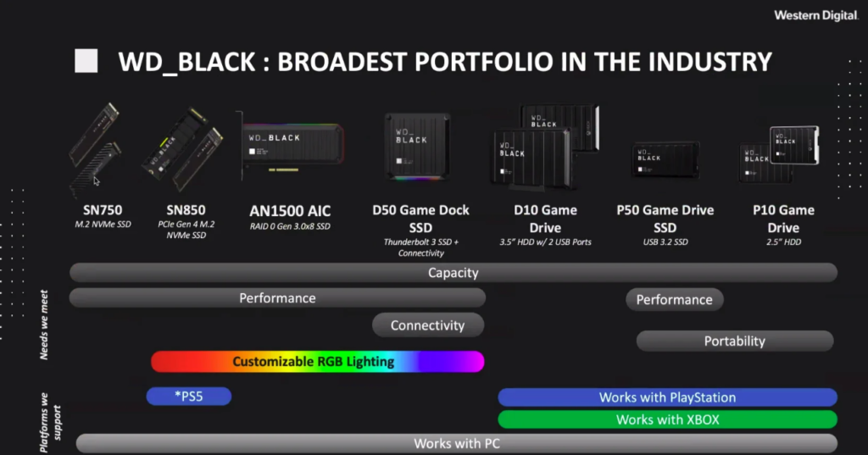Click the 'USB 3.2 SSD' caption

[x=665, y=241]
